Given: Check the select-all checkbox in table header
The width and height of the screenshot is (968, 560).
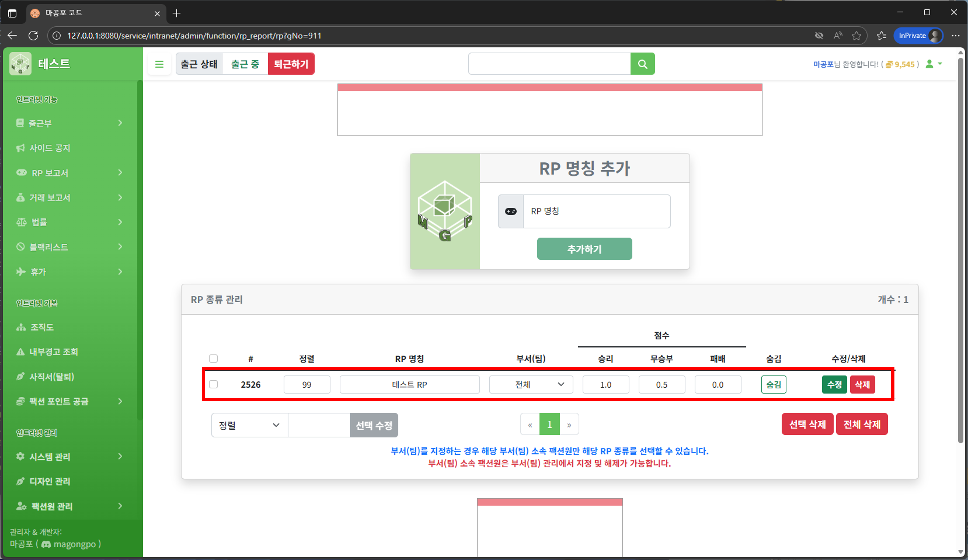Looking at the screenshot, I should (214, 358).
